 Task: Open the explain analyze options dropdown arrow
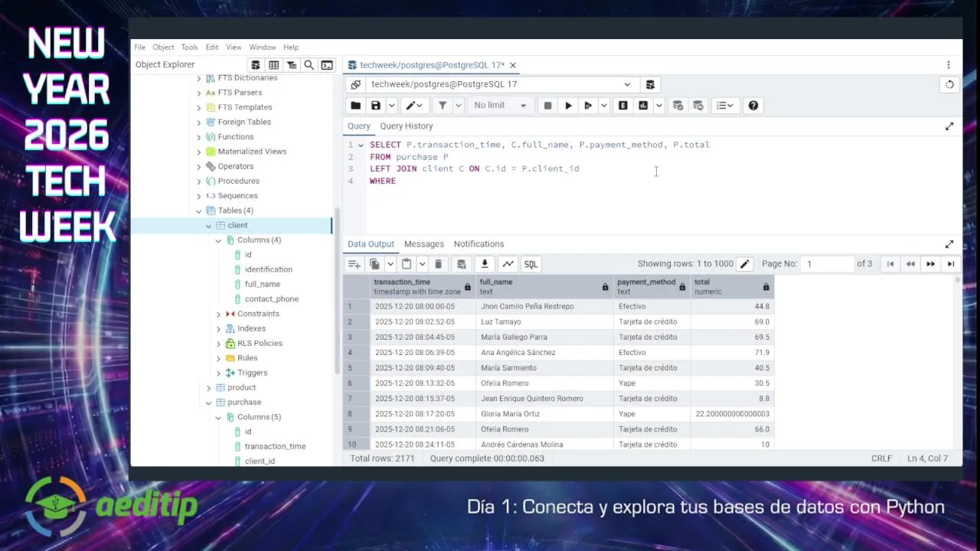click(x=658, y=106)
